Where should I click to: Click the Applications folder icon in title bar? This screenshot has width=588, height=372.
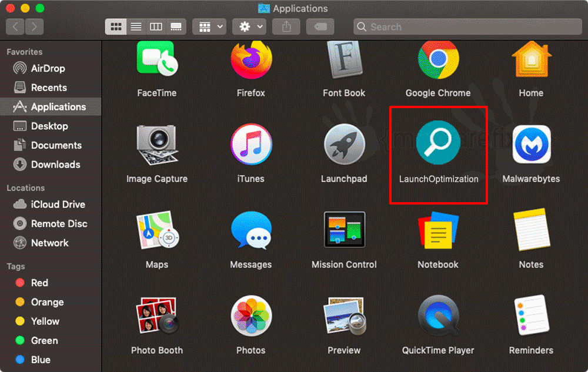pyautogui.click(x=264, y=9)
